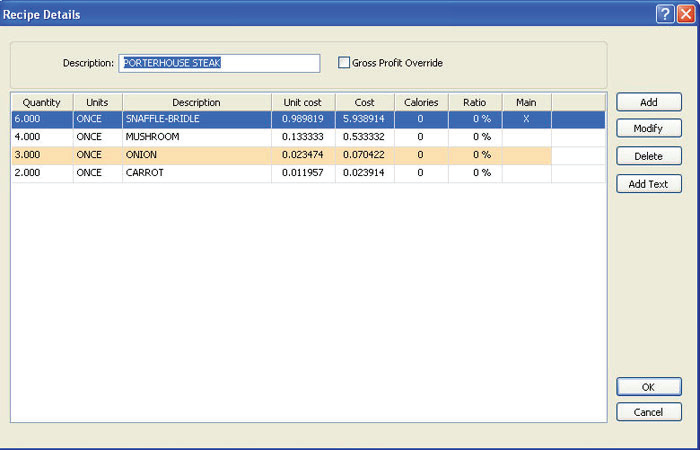Click the Cancel button

point(648,412)
